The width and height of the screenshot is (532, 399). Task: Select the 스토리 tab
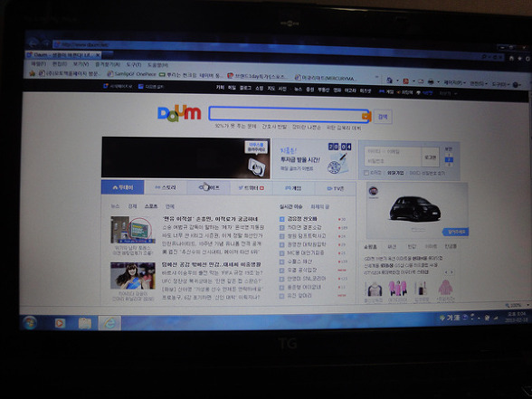[166, 187]
